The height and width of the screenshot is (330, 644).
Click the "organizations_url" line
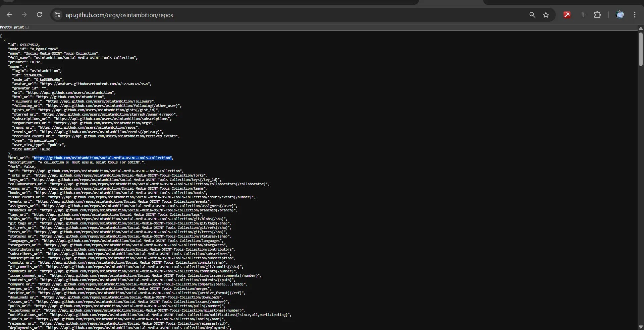pyautogui.click(x=83, y=123)
